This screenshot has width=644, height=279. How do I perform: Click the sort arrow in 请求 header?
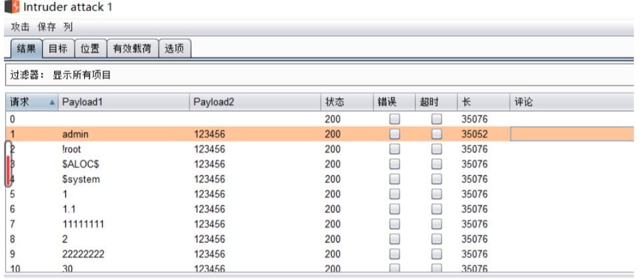(52, 102)
